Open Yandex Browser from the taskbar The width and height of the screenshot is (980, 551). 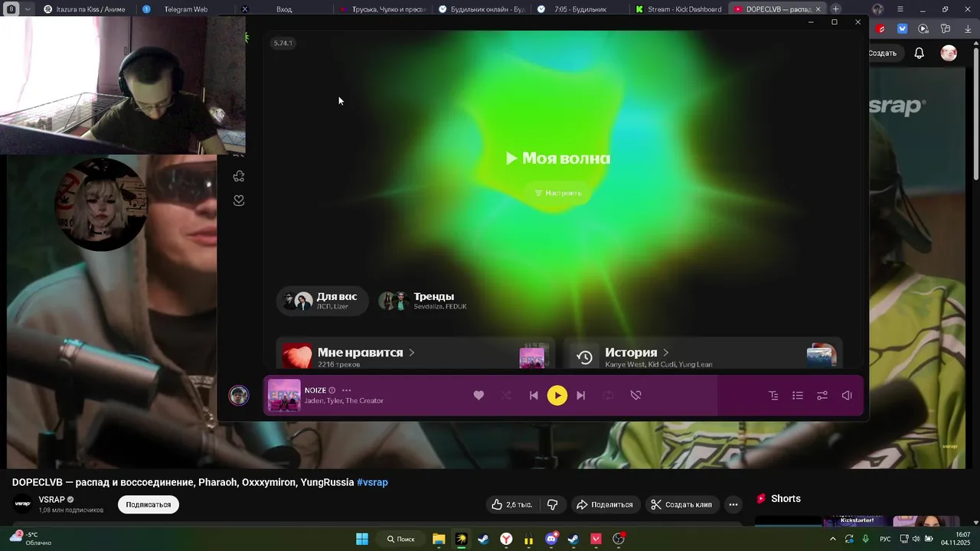coord(506,539)
